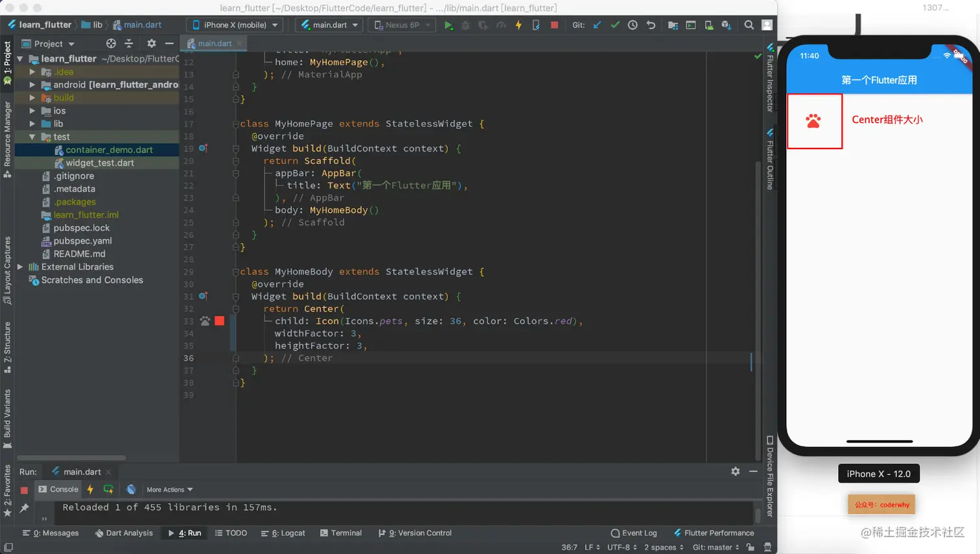Collapse the test folder in project tree

pos(32,137)
